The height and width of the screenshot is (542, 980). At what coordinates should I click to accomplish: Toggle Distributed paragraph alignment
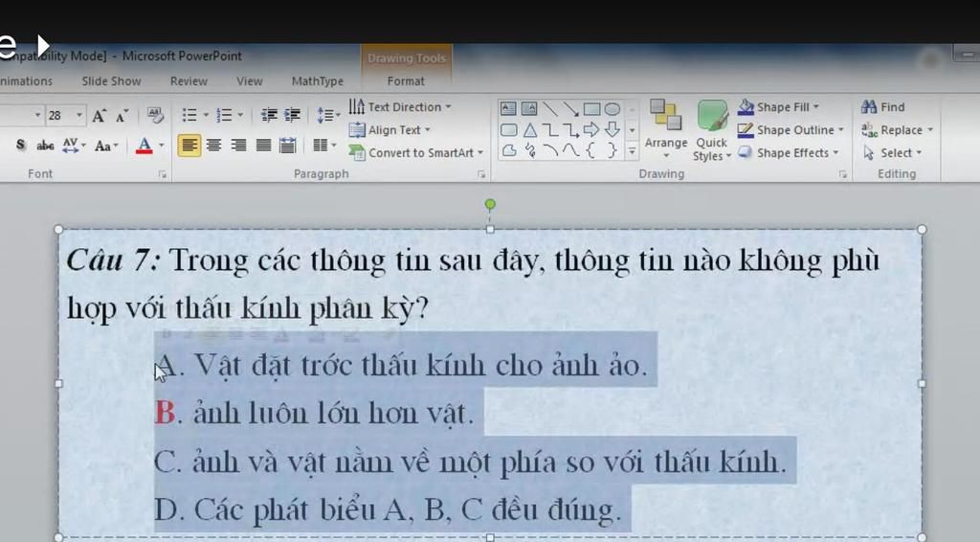coord(287,146)
